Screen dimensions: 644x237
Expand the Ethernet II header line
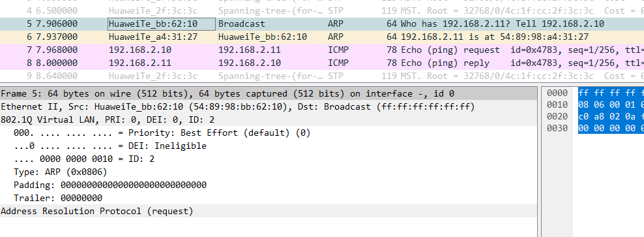[268, 107]
